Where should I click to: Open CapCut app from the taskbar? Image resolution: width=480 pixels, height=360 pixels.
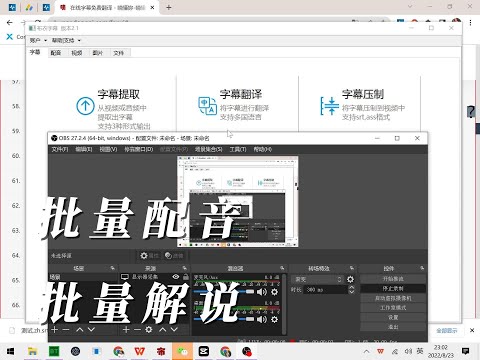[x=204, y=351]
